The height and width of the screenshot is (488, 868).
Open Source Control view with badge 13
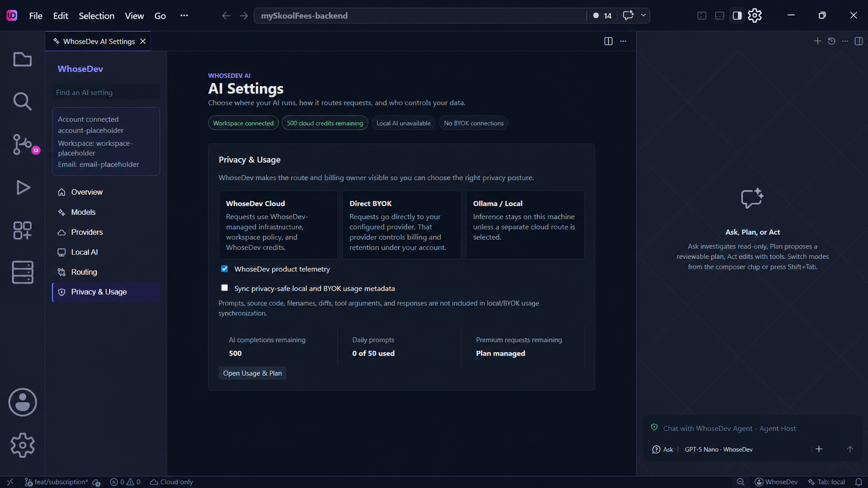(x=22, y=144)
